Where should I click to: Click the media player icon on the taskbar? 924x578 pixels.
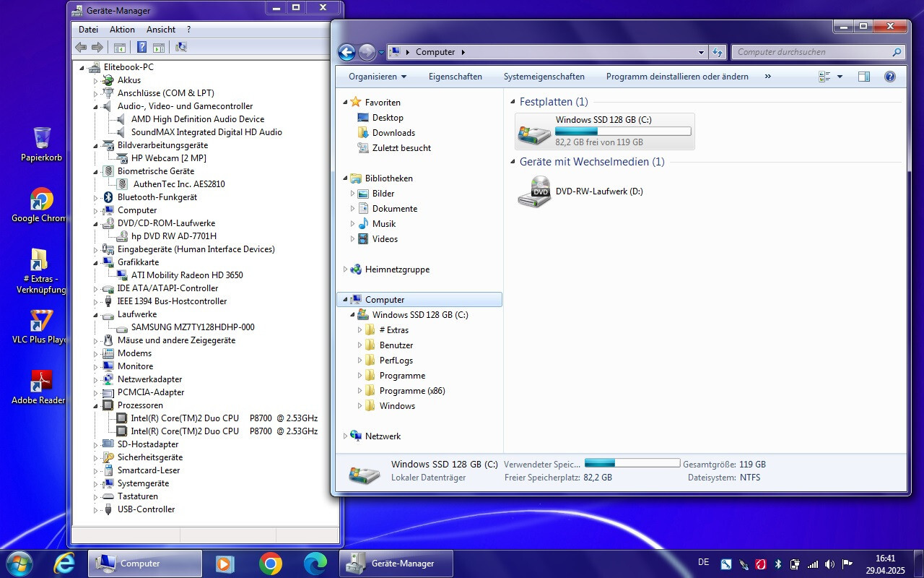pos(225,564)
